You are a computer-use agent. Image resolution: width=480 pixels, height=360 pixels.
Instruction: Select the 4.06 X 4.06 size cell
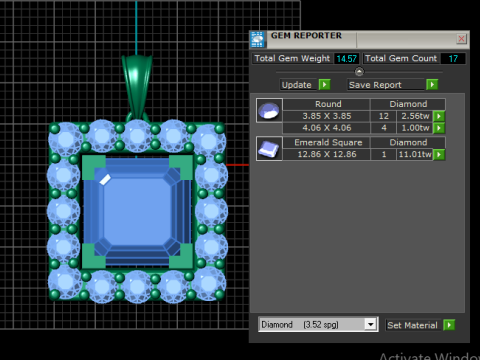(x=326, y=128)
